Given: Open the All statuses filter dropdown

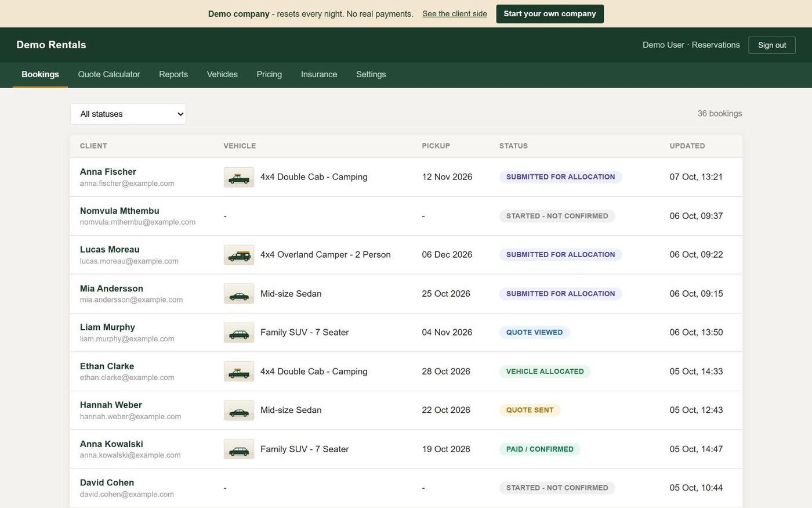Looking at the screenshot, I should coord(128,114).
